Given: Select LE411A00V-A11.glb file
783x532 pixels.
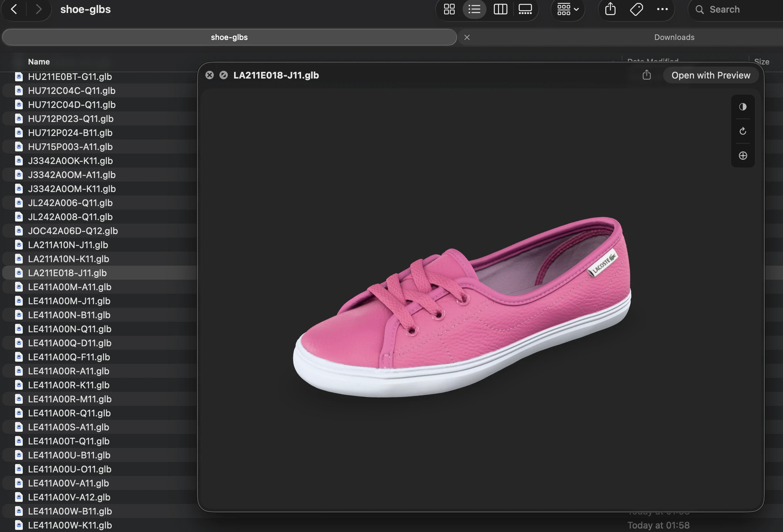Looking at the screenshot, I should click(x=68, y=483).
